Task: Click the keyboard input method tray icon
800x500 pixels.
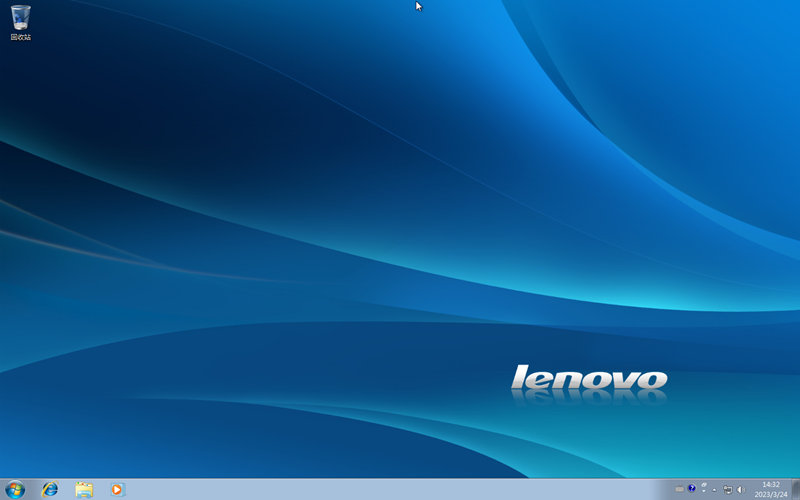Action: pyautogui.click(x=680, y=489)
